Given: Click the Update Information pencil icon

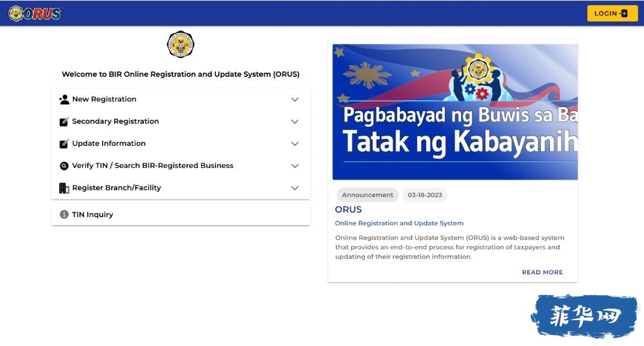Looking at the screenshot, I should click(64, 143).
